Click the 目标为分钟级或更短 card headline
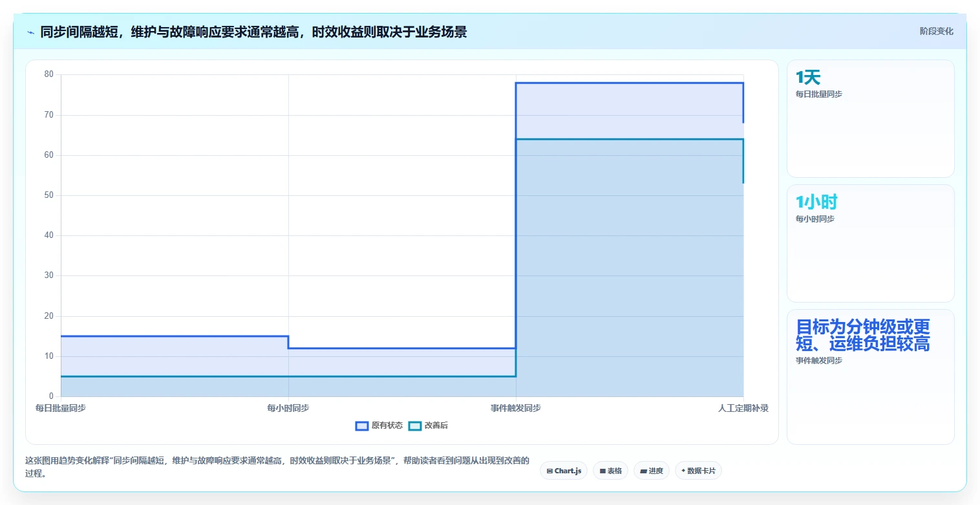The height and width of the screenshot is (505, 980). point(863,335)
